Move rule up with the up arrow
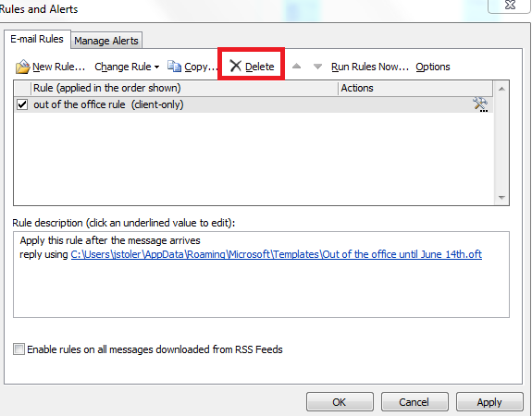Viewport: 532px width, 416px height. [x=297, y=67]
